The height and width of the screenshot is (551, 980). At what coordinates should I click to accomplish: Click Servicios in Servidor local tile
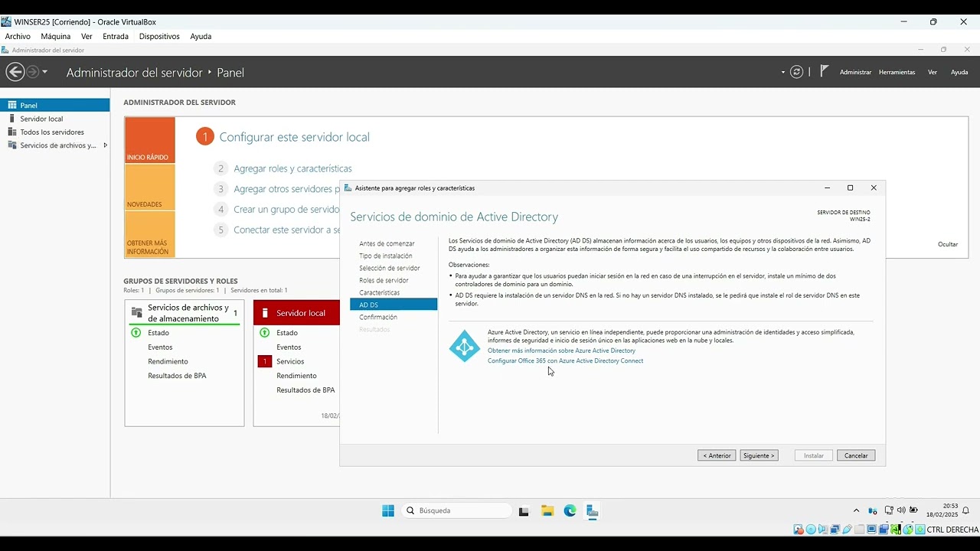click(290, 361)
